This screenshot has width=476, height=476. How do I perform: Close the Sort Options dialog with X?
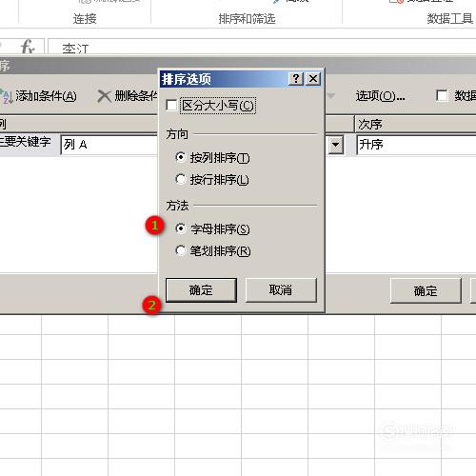[313, 78]
